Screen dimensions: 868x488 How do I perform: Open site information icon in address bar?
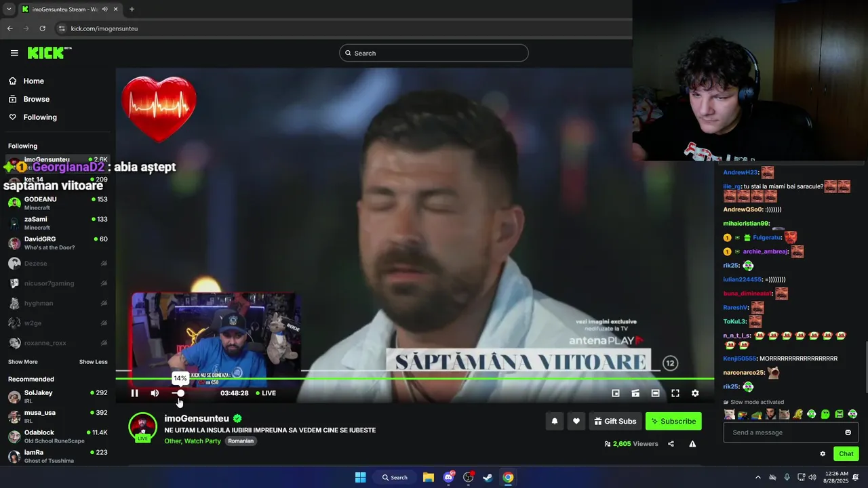62,28
